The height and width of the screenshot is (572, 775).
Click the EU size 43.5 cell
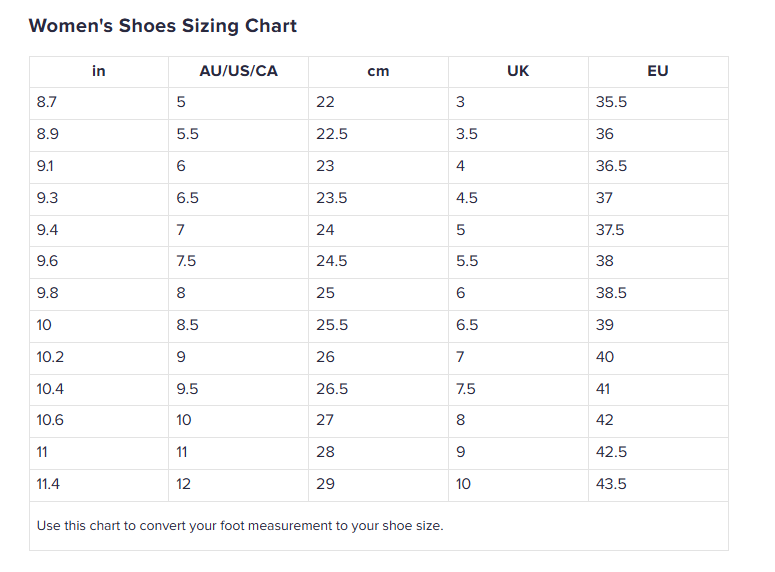[611, 484]
